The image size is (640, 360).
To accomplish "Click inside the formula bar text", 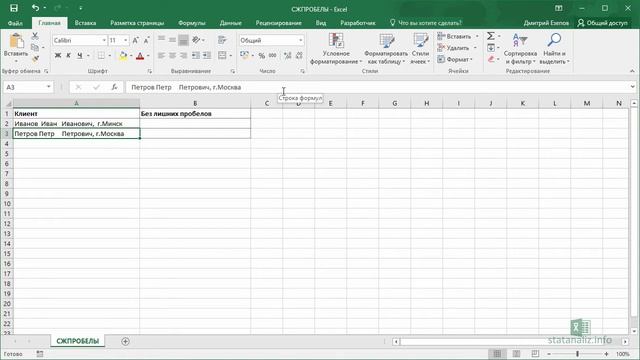I will click(186, 87).
